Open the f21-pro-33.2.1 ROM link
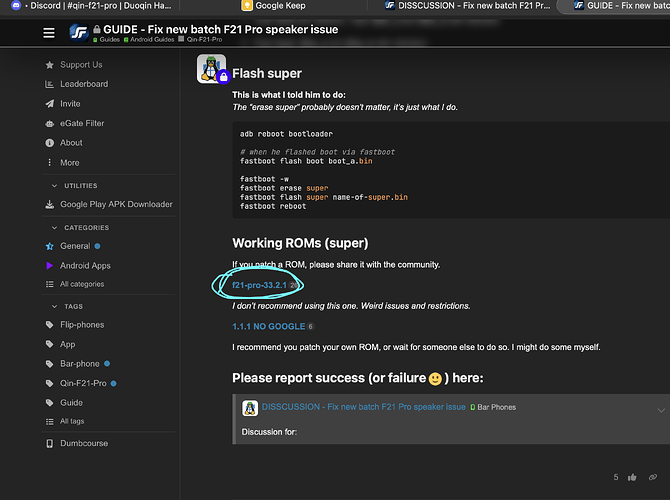The width and height of the screenshot is (670, 500). point(259,285)
